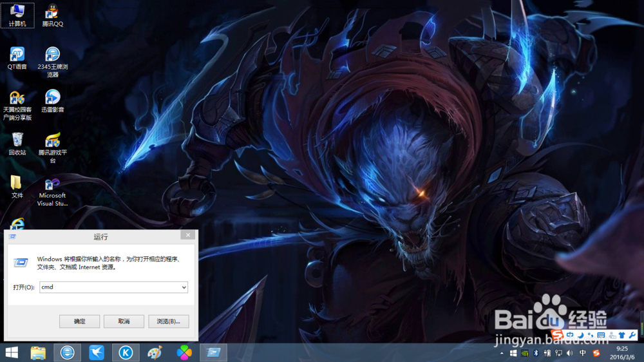644x362 pixels.
Task: Click the Windows flag tray icon
Action: click(513, 353)
